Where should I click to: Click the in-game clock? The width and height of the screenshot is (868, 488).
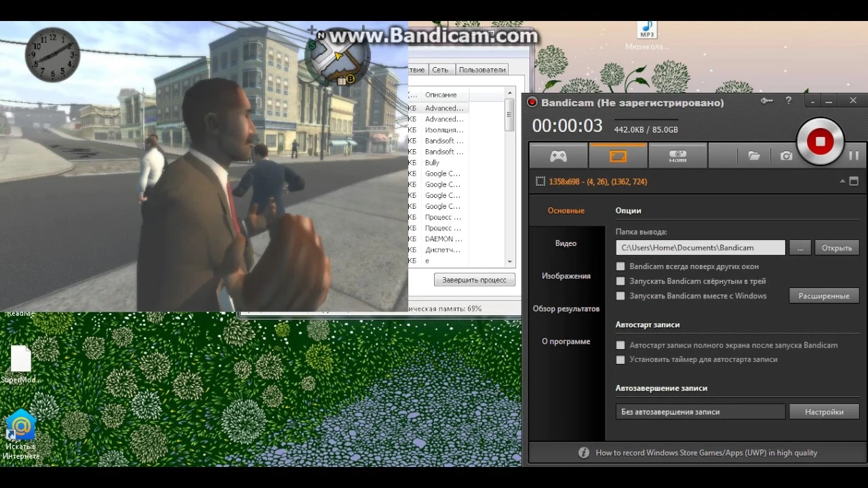tap(52, 55)
